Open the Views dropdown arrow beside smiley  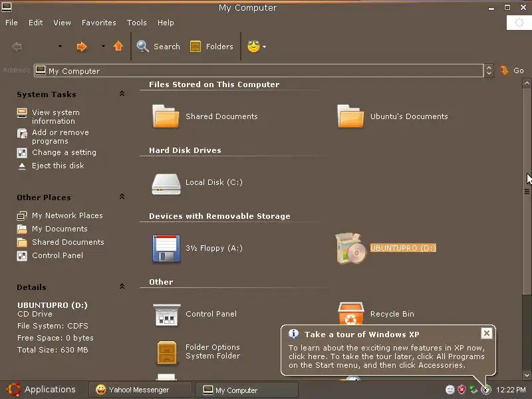[x=264, y=47]
